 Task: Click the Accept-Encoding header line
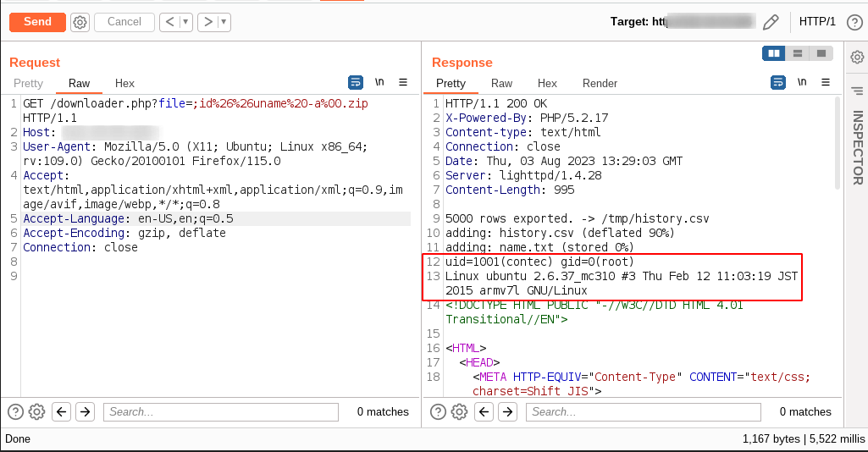(124, 233)
